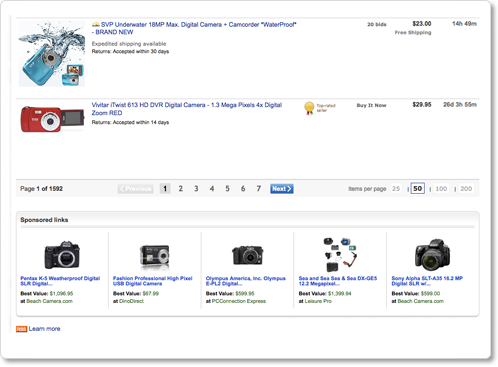Image resolution: width=498 pixels, height=367 pixels.
Task: Visit Beach Camera.com under the Pentax K-5
Action: tap(49, 301)
